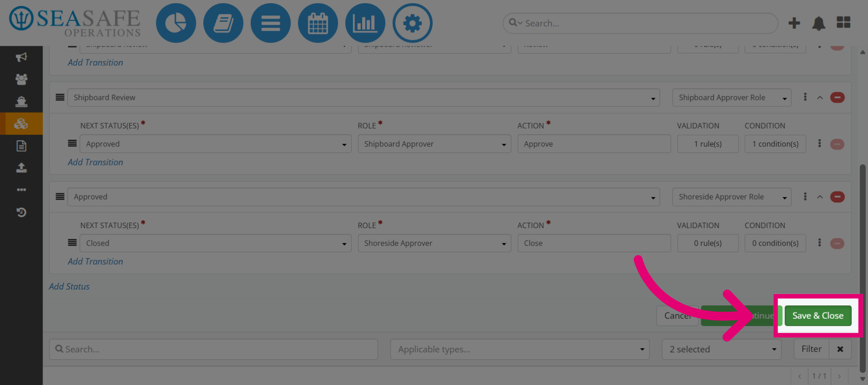868x385 pixels.
Task: Open the 2 selected filter dropdown
Action: click(x=722, y=349)
